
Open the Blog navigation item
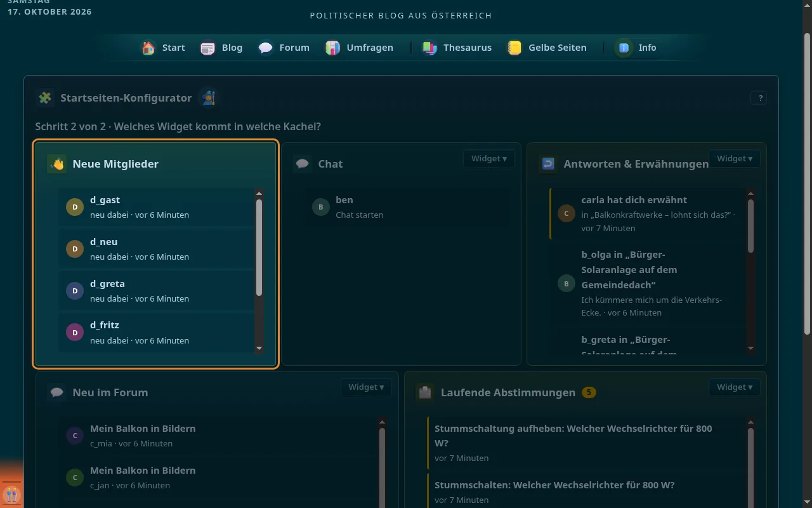click(x=221, y=48)
